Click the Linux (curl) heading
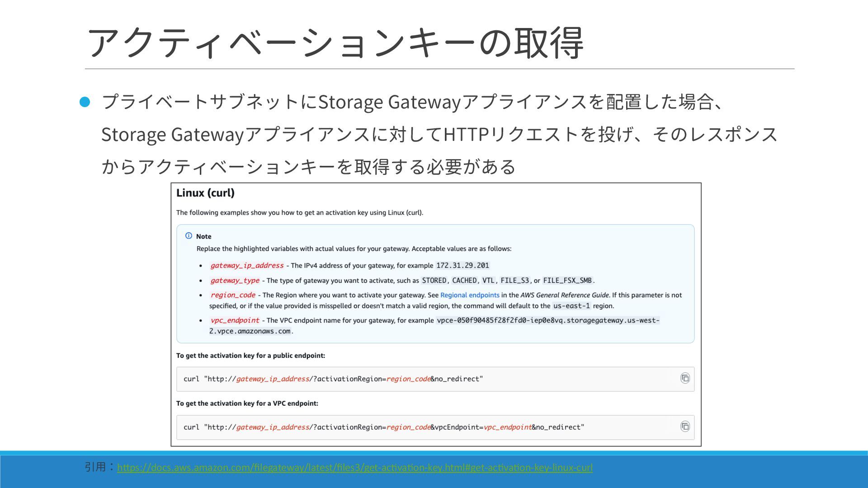The height and width of the screenshot is (488, 868). pyautogui.click(x=205, y=193)
